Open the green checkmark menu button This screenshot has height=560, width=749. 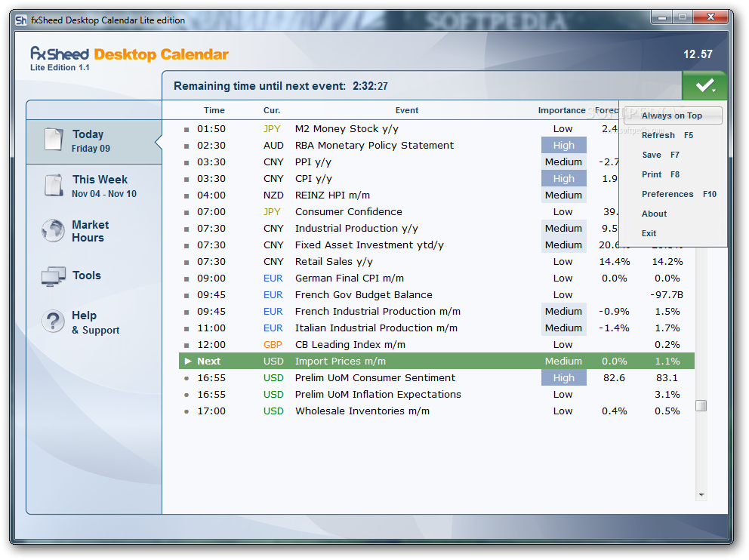click(x=704, y=86)
